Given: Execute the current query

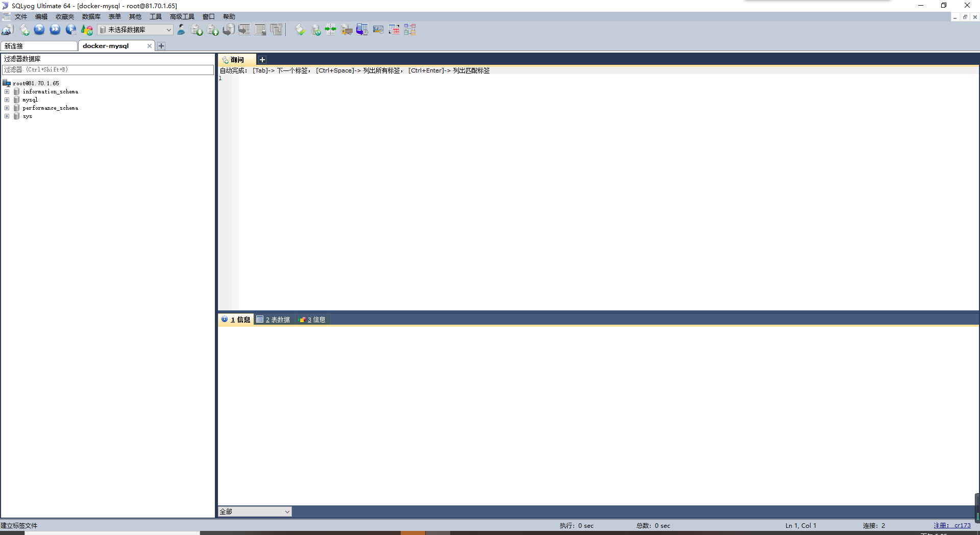Looking at the screenshot, I should pyautogui.click(x=39, y=30).
